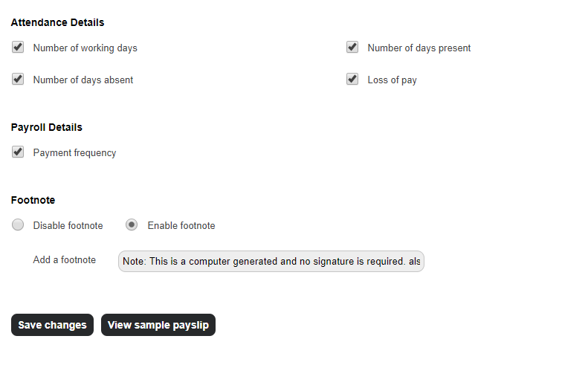Click the "Number of days absent" label

coord(83,80)
